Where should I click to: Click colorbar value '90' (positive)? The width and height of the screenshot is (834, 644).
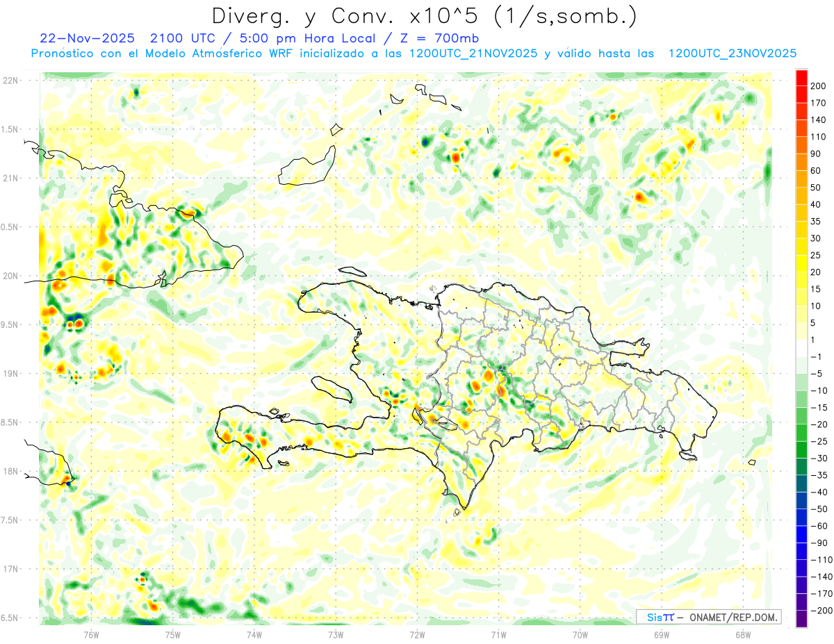[x=815, y=154]
